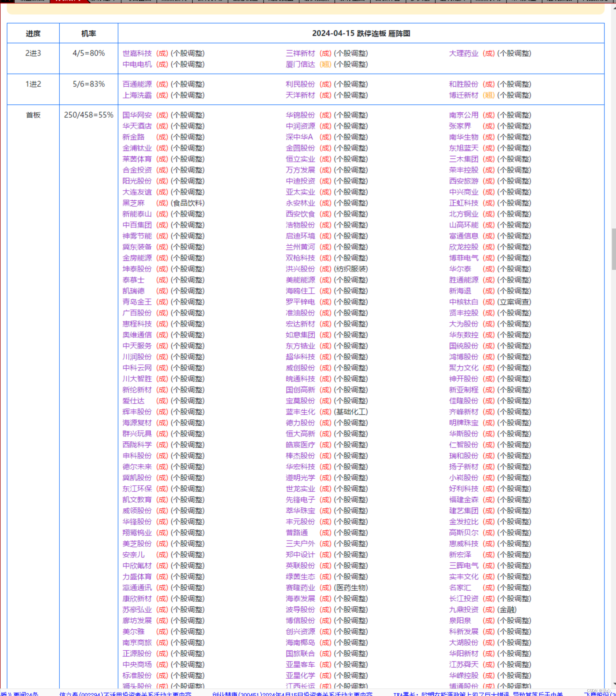Screen dimensions: 616x696
Task: Click the 张家界 stock link
Action: [460, 126]
